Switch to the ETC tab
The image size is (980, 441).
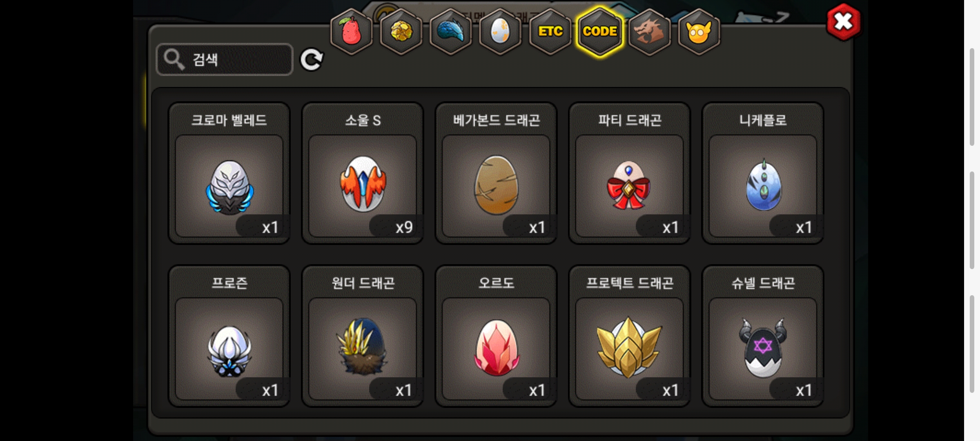[x=550, y=31]
